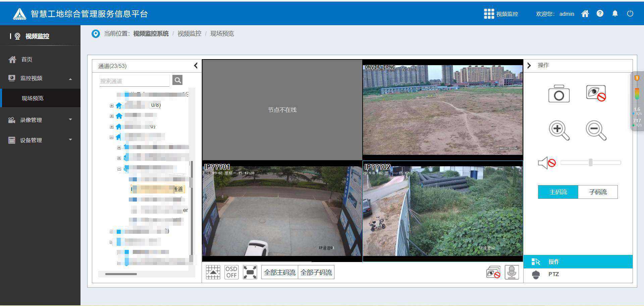Click the help question mark icon
The image size is (644, 306).
(600, 14)
